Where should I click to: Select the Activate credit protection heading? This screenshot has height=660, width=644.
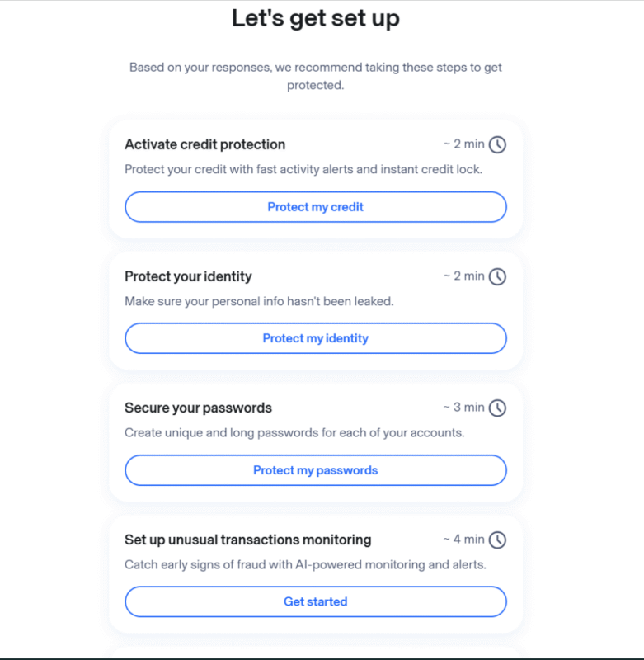(x=204, y=144)
